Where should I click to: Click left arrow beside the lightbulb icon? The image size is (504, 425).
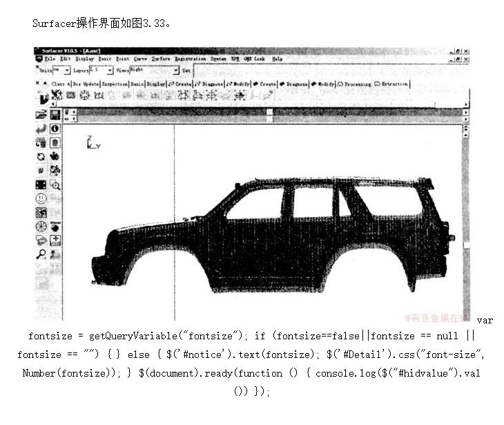point(75,112)
